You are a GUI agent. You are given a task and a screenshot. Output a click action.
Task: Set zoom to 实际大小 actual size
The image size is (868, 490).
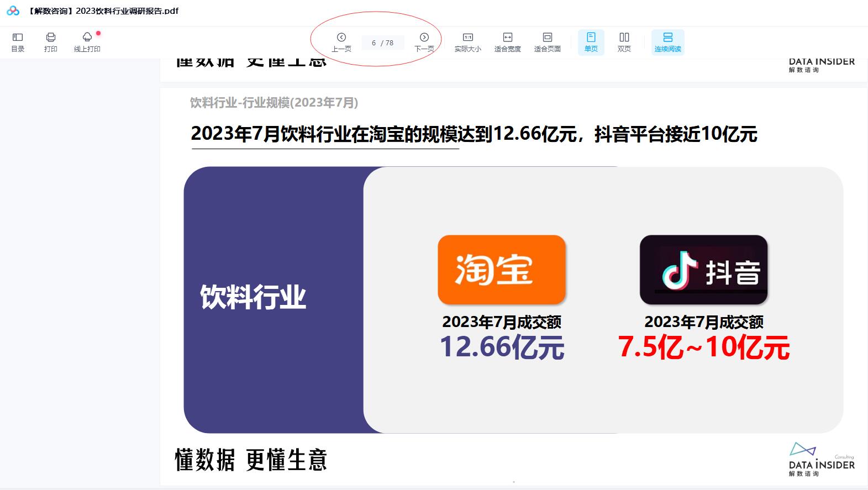pyautogui.click(x=467, y=42)
